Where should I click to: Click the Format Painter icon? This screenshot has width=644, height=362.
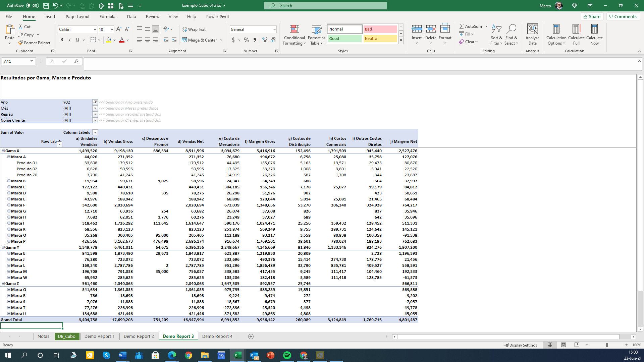click(21, 43)
